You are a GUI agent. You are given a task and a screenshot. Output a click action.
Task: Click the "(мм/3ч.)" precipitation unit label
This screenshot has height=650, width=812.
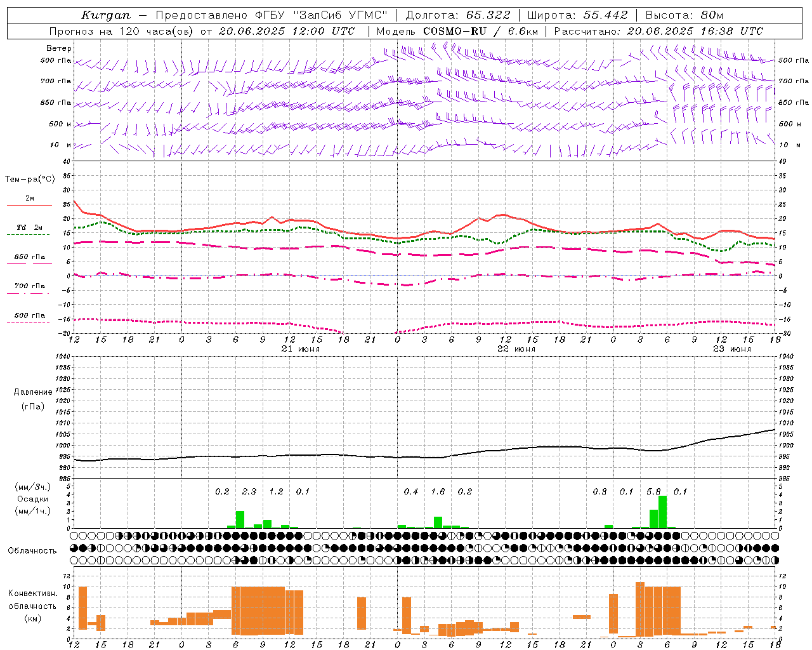[x=32, y=487]
